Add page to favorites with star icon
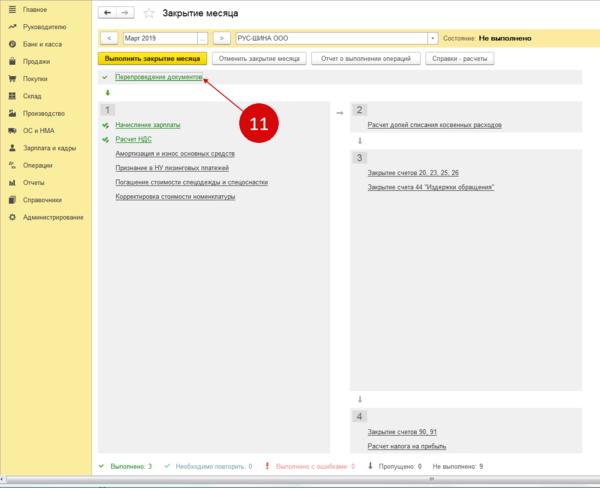The width and height of the screenshot is (600, 488). (148, 13)
